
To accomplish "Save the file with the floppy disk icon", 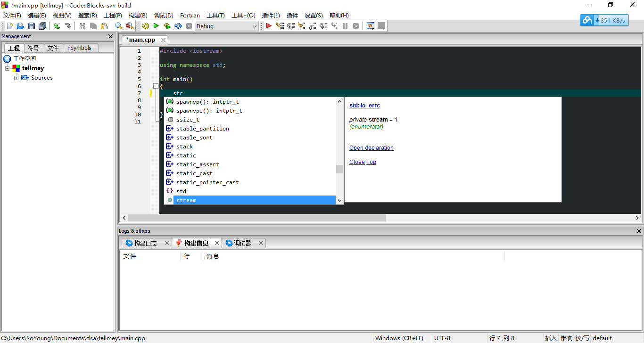I will tap(32, 26).
